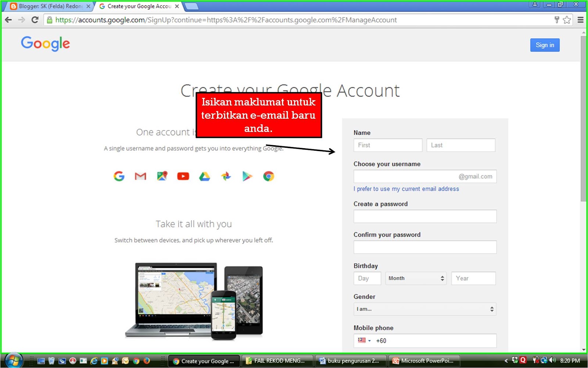Click the Mobile phone +60 field
This screenshot has width=588, height=368.
pos(425,341)
